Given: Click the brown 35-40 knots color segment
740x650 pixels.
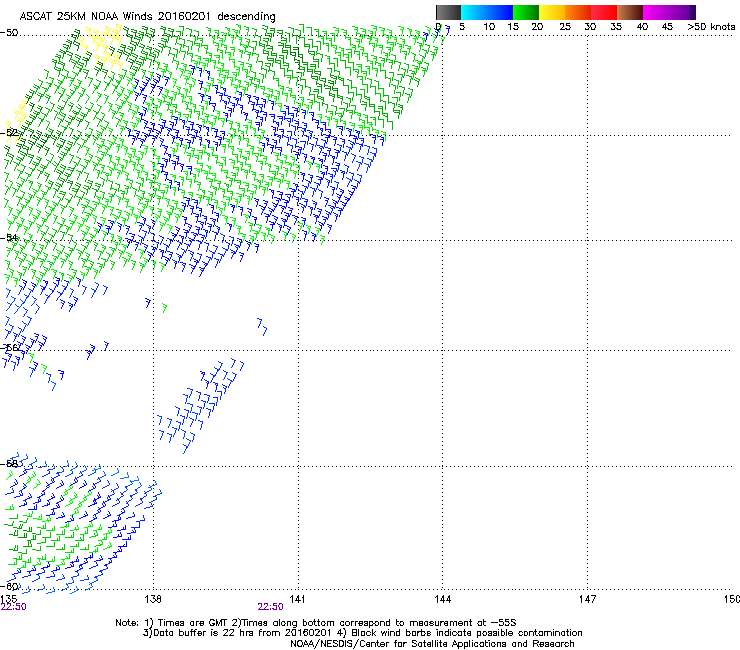Looking at the screenshot, I should pos(630,12).
